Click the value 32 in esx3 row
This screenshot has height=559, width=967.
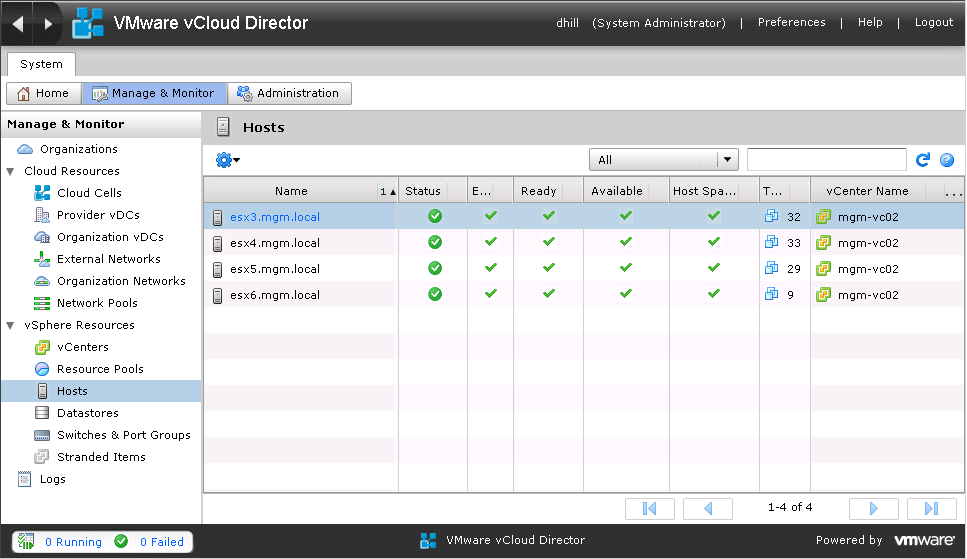coord(794,217)
